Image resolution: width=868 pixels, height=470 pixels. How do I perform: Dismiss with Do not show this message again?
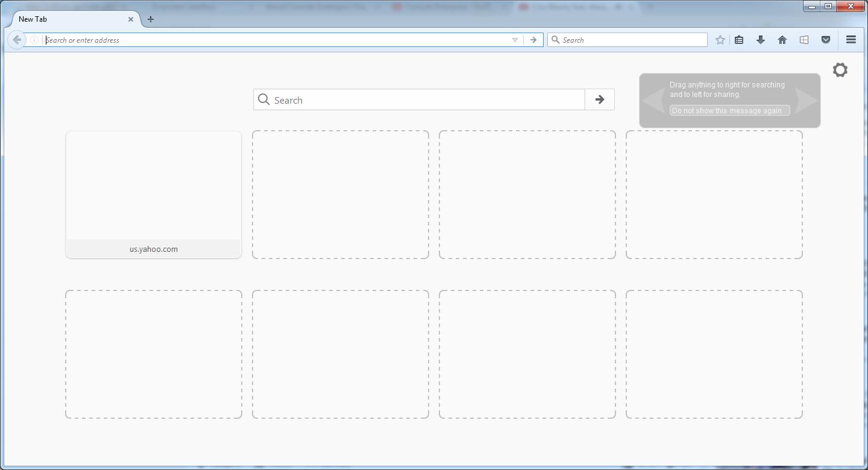click(x=729, y=110)
